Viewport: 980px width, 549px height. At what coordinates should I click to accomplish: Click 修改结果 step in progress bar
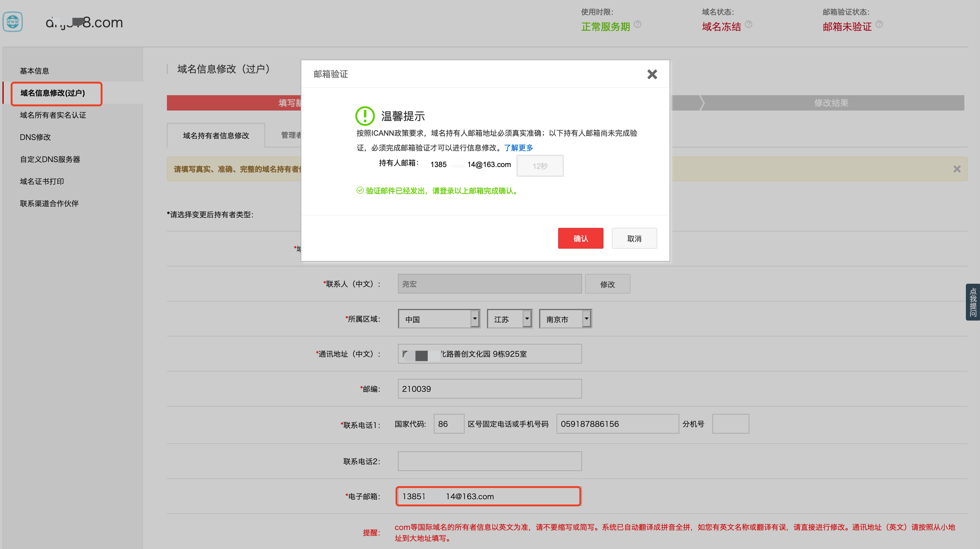(831, 103)
